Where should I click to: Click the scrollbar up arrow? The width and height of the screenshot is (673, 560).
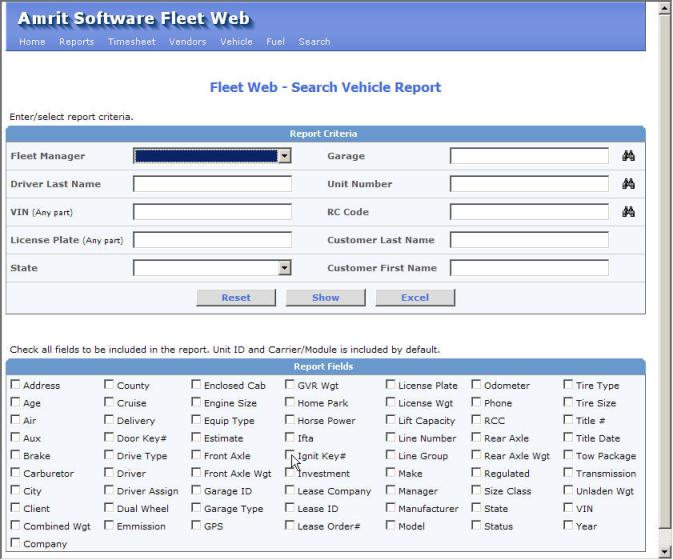point(665,8)
